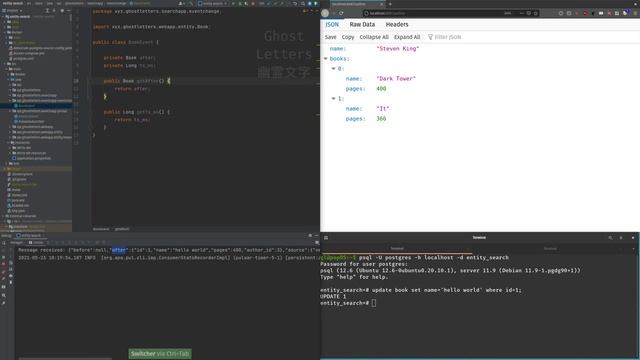Screen dimensions: 640x360
Task: Reload the page in the browser
Action: [341, 13]
